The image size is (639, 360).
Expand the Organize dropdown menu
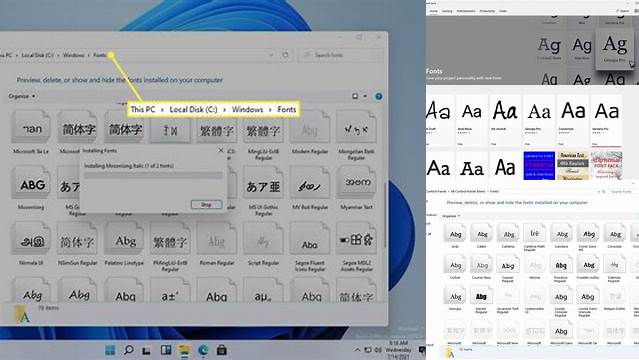[x=22, y=96]
